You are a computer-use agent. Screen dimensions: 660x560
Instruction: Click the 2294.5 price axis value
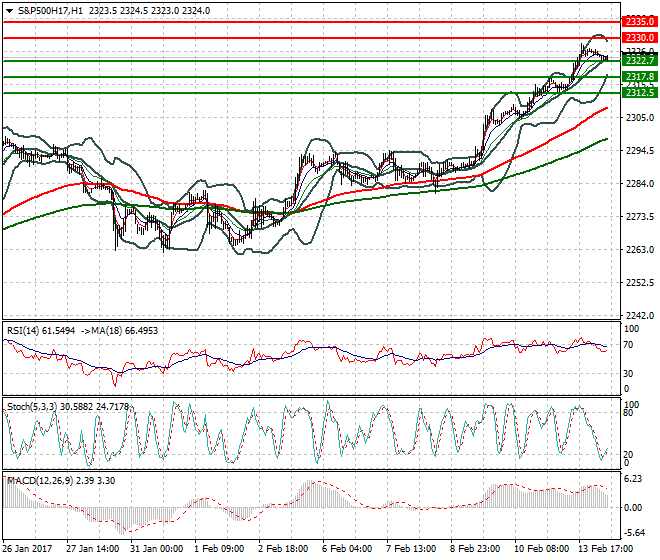pyautogui.click(x=640, y=151)
